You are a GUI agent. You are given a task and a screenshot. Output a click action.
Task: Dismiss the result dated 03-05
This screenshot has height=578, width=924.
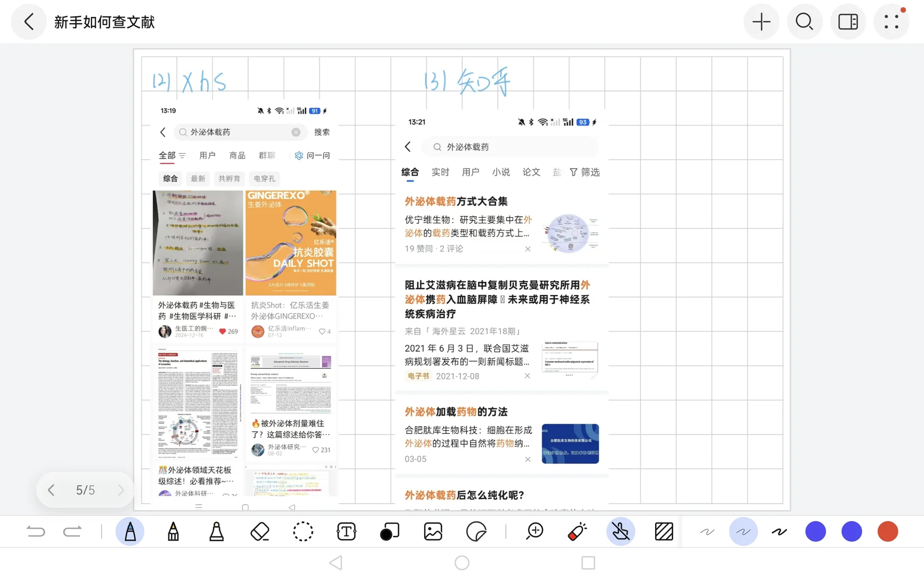pyautogui.click(x=528, y=459)
